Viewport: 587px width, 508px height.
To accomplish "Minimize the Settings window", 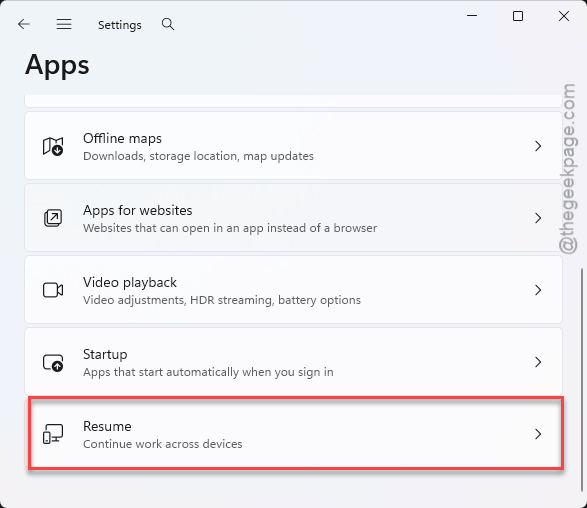I will 472,16.
